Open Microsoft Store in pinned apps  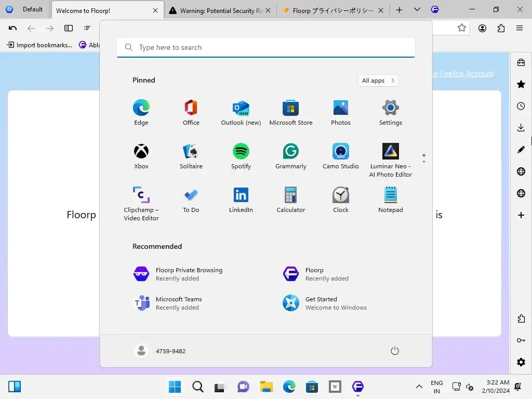tap(291, 113)
